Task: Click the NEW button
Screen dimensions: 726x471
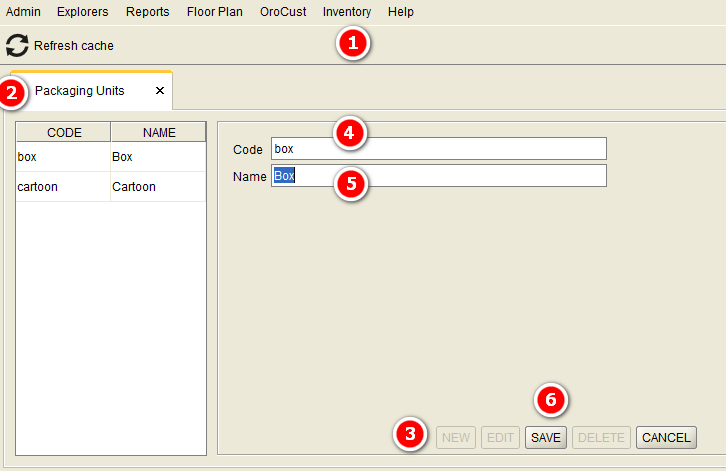Action: click(456, 438)
